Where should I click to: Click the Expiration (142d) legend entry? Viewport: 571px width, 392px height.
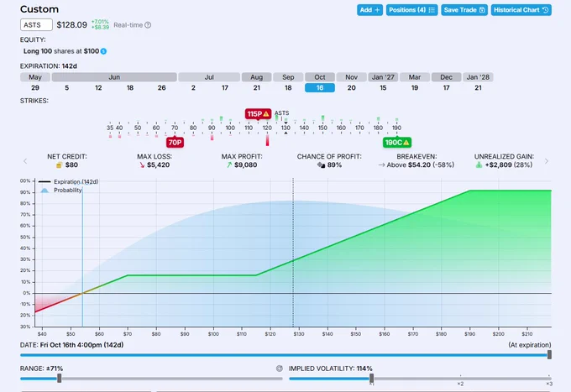pyautogui.click(x=68, y=181)
